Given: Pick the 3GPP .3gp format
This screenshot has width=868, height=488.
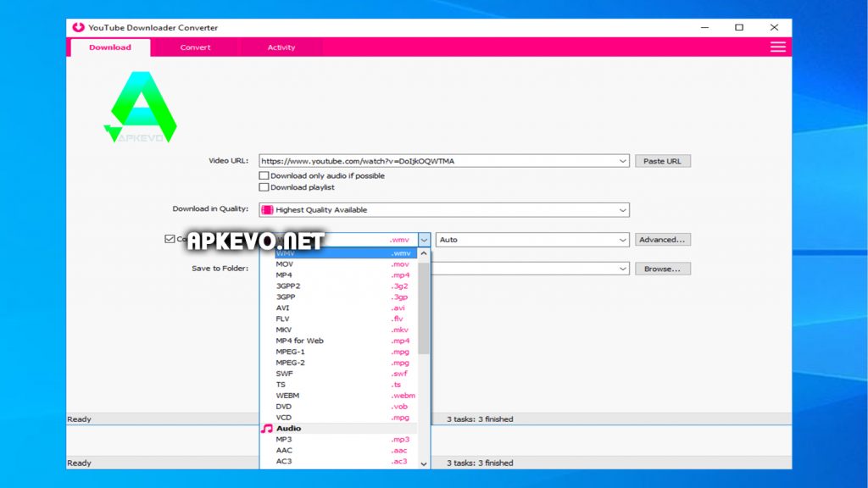Looking at the screenshot, I should (339, 297).
